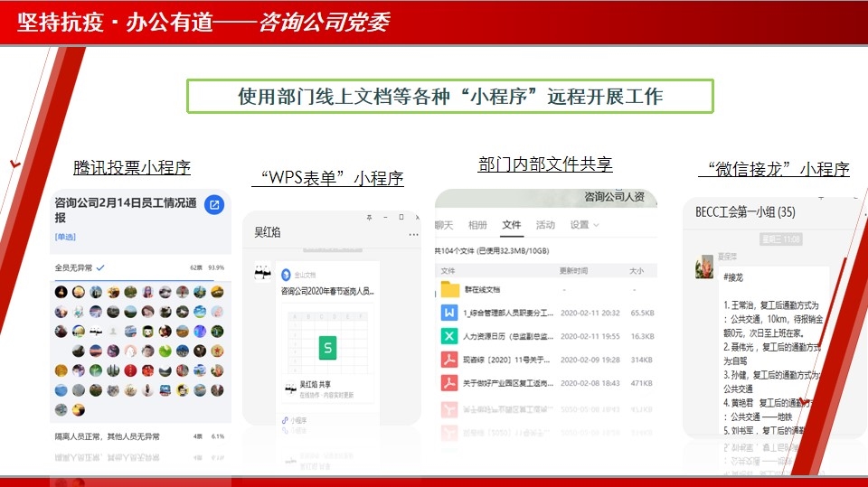Click the blue share icon on the vote card
The width and height of the screenshot is (868, 487).
[214, 205]
